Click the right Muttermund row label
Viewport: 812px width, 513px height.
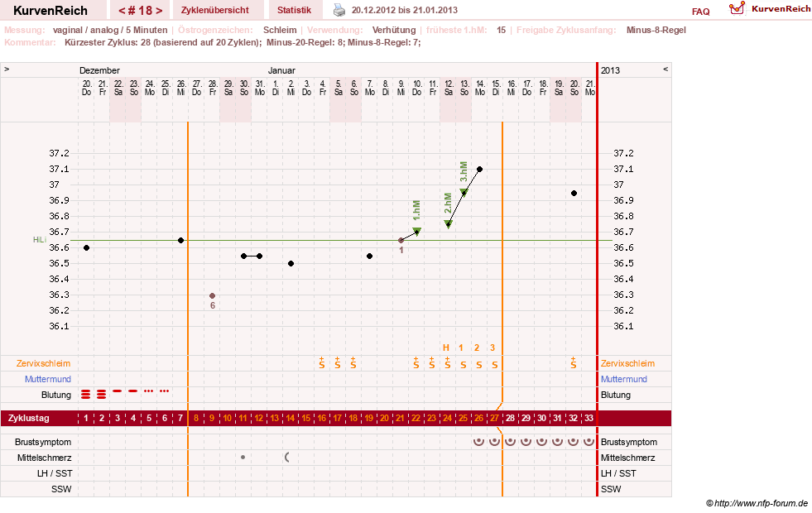tap(624, 379)
